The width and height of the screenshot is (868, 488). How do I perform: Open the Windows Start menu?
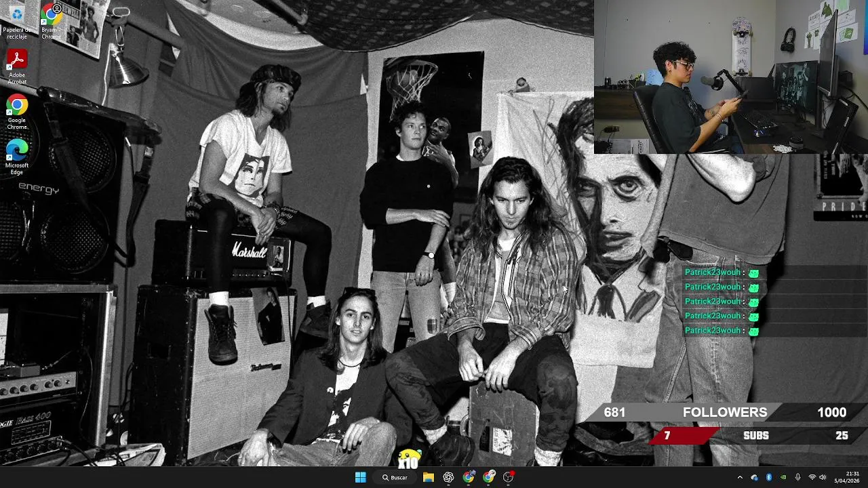[361, 477]
